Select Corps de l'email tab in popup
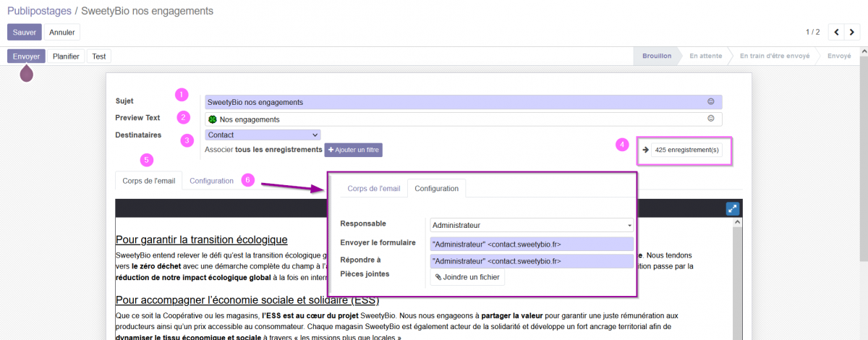 click(374, 188)
